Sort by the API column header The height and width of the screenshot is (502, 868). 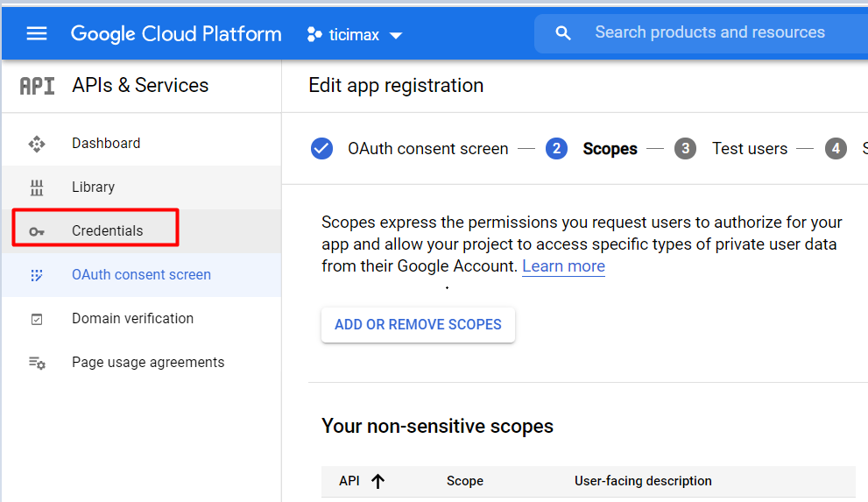coord(349,481)
